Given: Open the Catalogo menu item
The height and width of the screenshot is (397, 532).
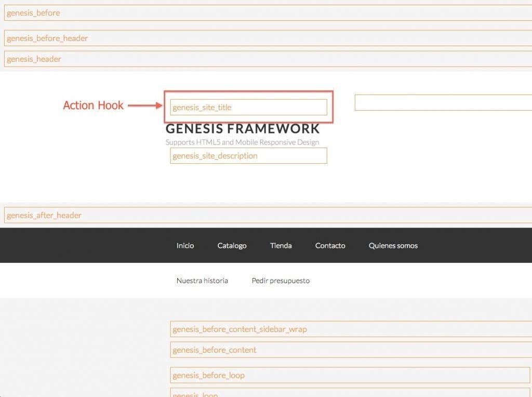Looking at the screenshot, I should coord(232,246).
